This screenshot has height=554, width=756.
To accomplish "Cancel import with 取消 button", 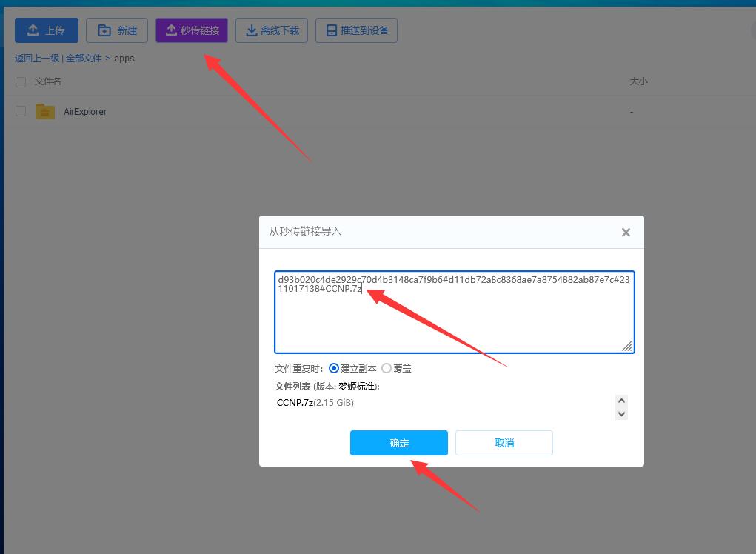I will pyautogui.click(x=504, y=443).
